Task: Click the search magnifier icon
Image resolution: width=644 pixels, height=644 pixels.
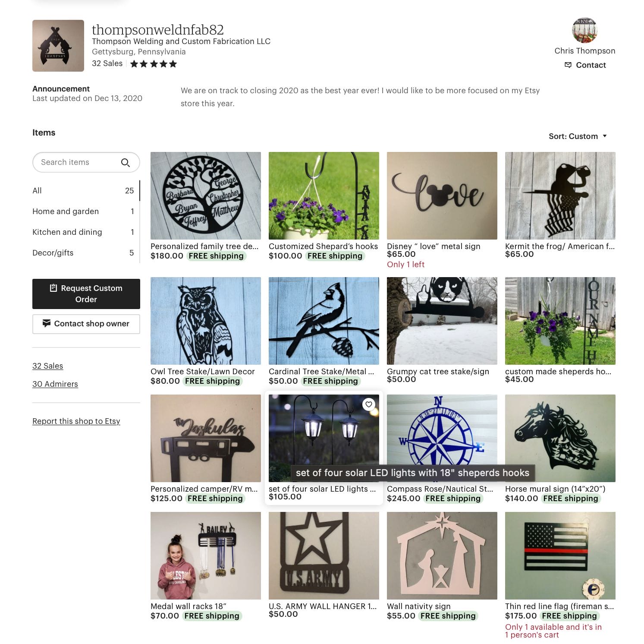Action: (x=126, y=162)
